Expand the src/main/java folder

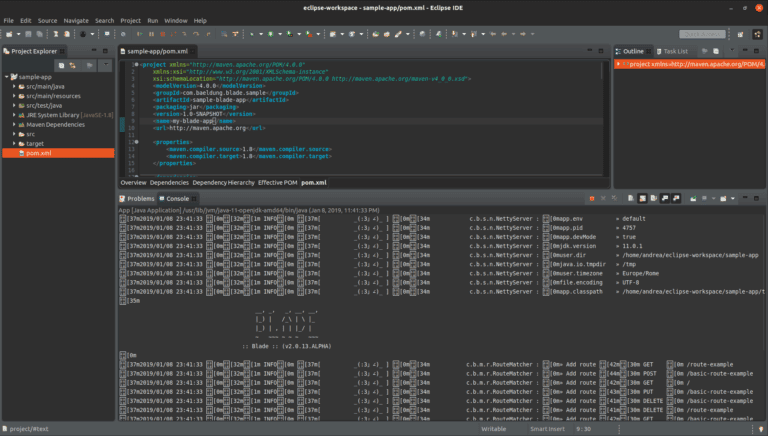pos(15,87)
